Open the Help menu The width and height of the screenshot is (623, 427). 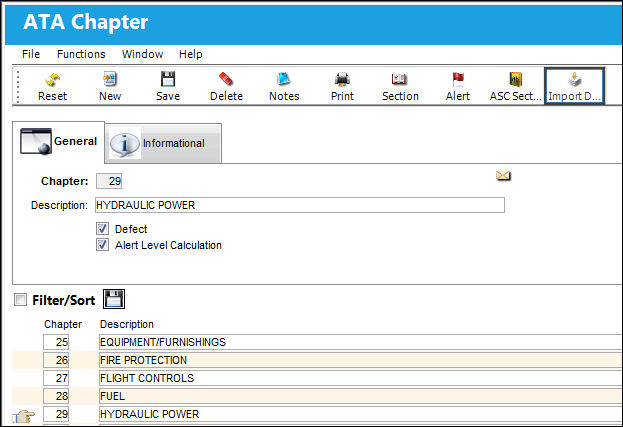tap(191, 54)
